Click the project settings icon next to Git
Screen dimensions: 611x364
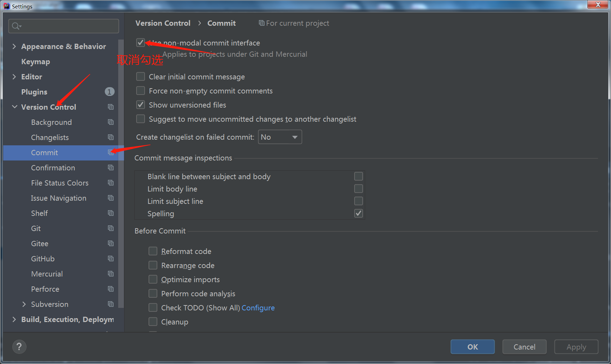pos(110,228)
